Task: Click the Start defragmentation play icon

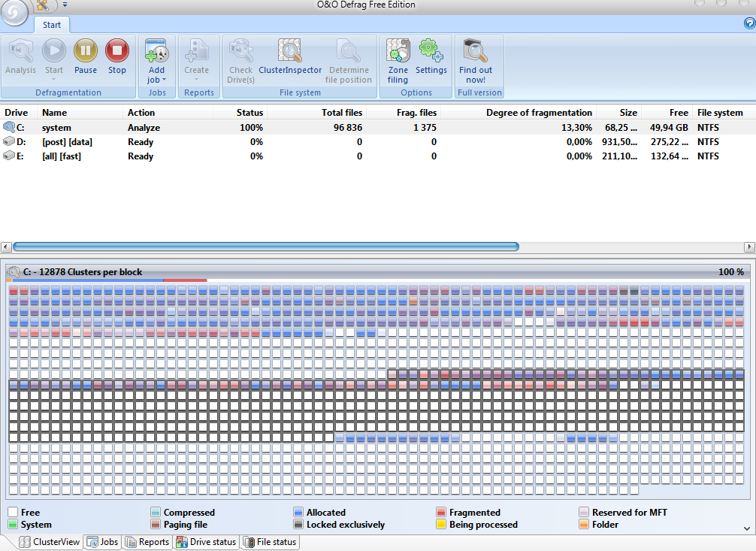Action: tap(54, 50)
